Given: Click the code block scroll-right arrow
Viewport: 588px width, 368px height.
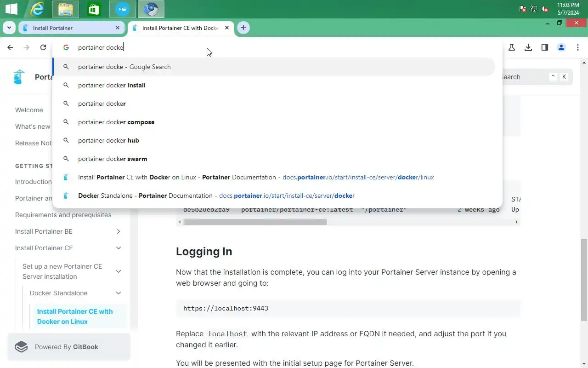Looking at the screenshot, I should pyautogui.click(x=516, y=222).
